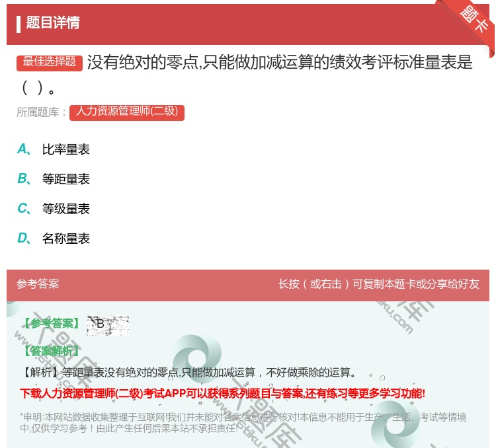Select option B 等距量表
The height and width of the screenshot is (448, 496).
click(54, 179)
